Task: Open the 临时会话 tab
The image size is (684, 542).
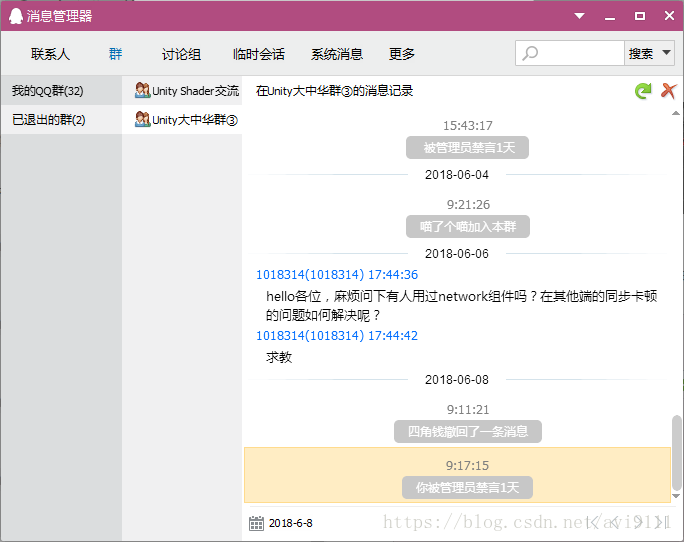Action: pos(259,54)
